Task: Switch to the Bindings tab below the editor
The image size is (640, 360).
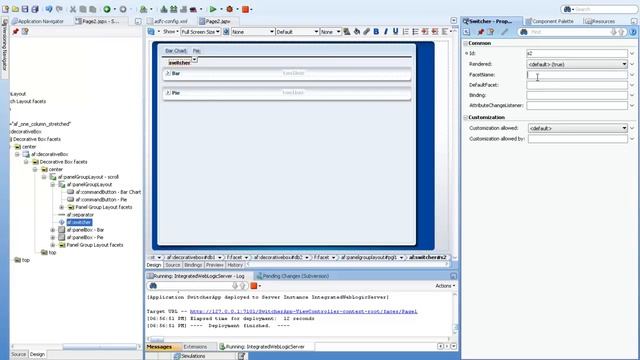Action: coord(193,265)
